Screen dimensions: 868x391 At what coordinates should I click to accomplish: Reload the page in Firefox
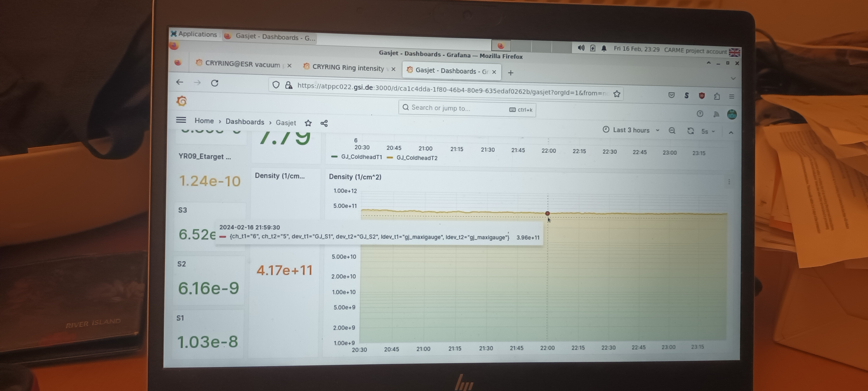coord(215,83)
